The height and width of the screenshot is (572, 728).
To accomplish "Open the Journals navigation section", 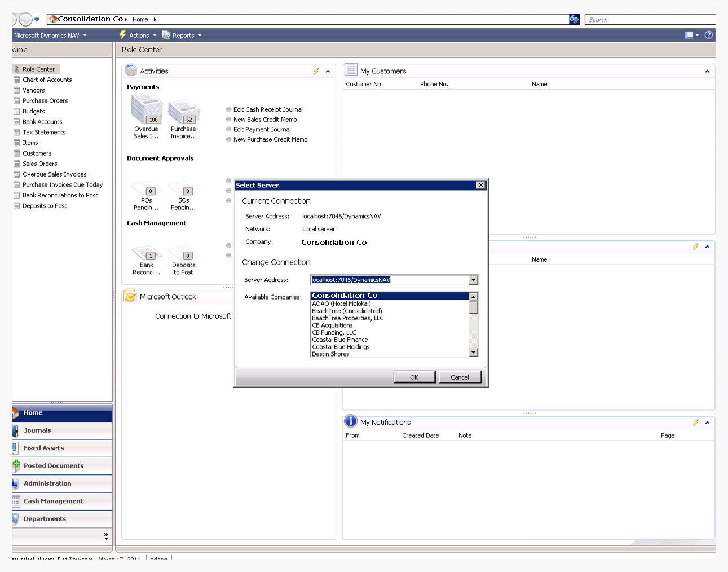I will pyautogui.click(x=62, y=430).
